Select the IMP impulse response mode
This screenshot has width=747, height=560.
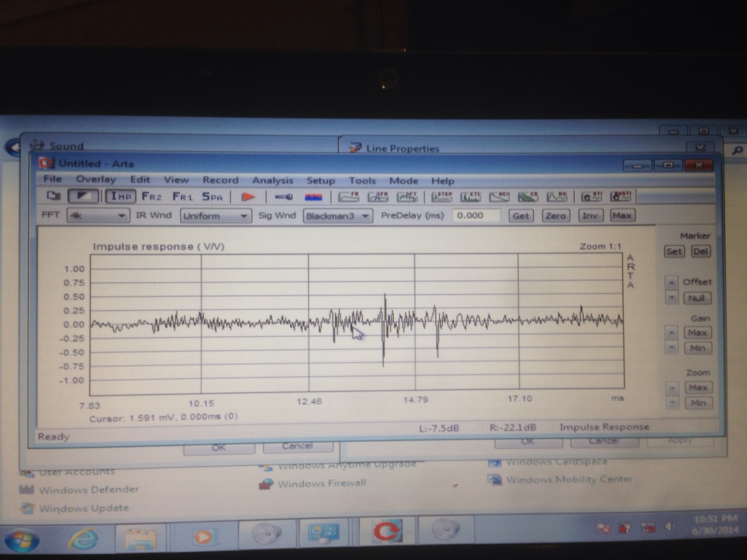click(x=121, y=196)
